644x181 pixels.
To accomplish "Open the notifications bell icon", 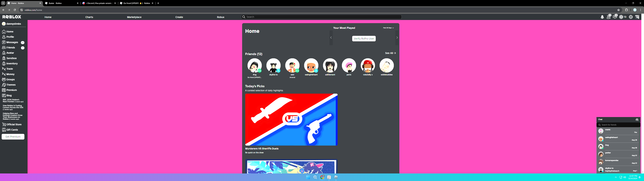I will pos(602,17).
